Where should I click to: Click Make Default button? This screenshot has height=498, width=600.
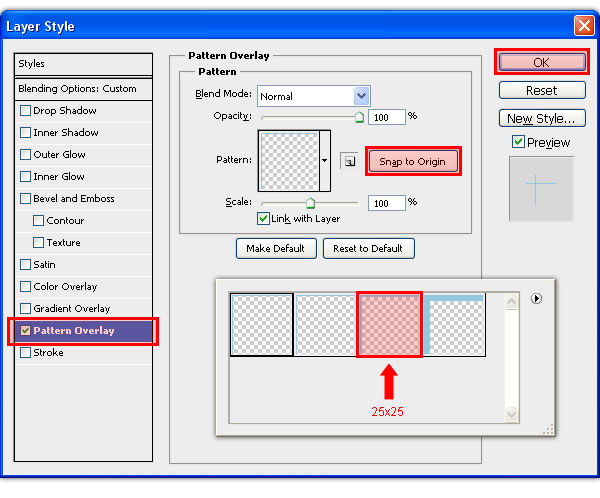(x=276, y=248)
